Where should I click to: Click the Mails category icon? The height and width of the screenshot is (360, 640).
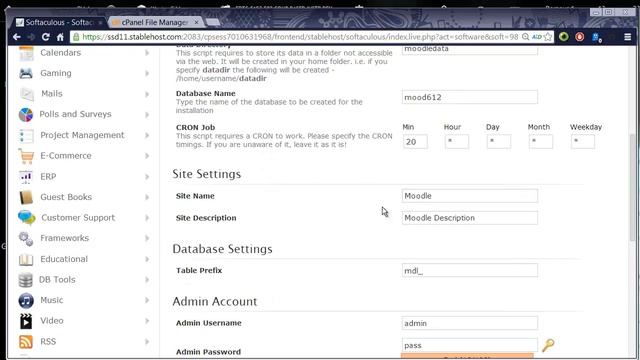point(27,94)
